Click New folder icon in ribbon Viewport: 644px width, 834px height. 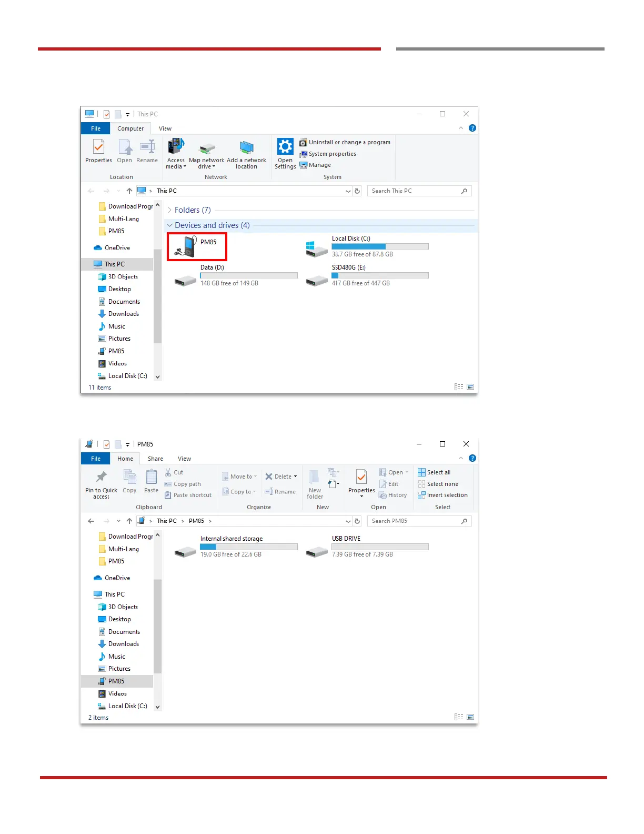coord(315,484)
